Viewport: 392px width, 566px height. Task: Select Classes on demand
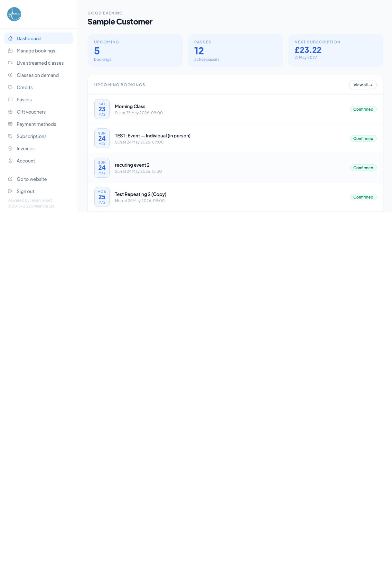coord(38,75)
